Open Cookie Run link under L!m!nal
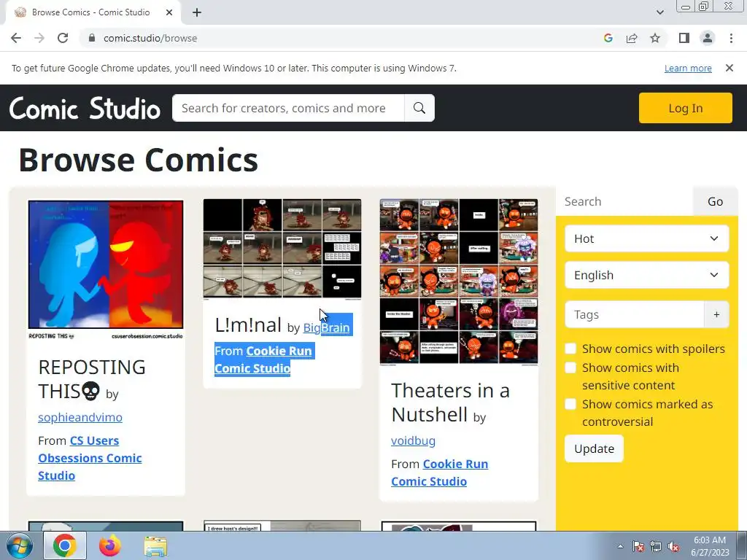 [x=263, y=359]
